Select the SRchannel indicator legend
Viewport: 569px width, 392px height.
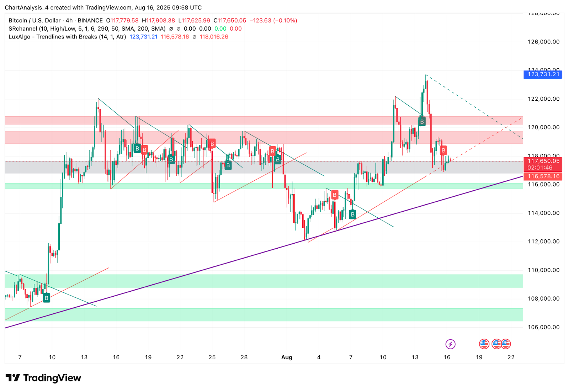click(x=87, y=29)
